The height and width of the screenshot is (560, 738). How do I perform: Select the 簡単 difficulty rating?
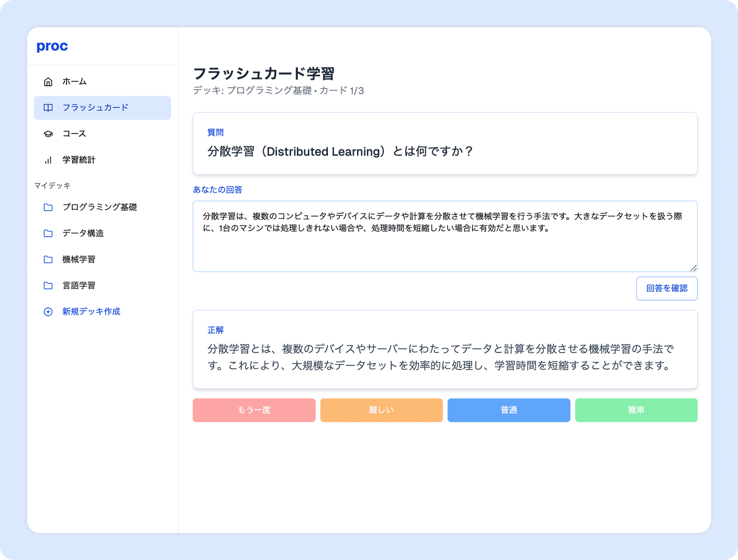[636, 410]
